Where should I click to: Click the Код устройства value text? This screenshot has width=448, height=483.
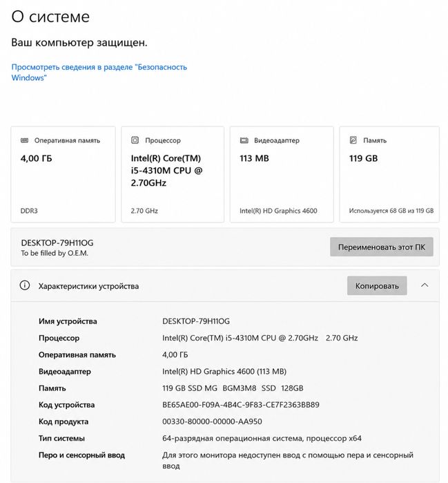[x=241, y=405]
